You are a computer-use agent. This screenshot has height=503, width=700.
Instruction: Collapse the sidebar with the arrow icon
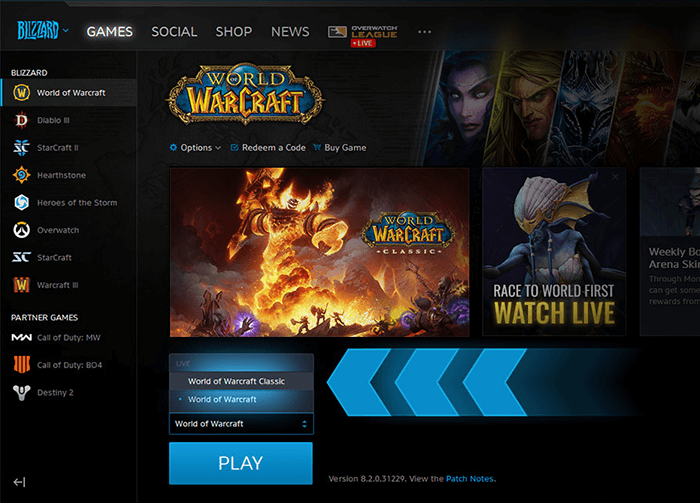pyautogui.click(x=19, y=482)
